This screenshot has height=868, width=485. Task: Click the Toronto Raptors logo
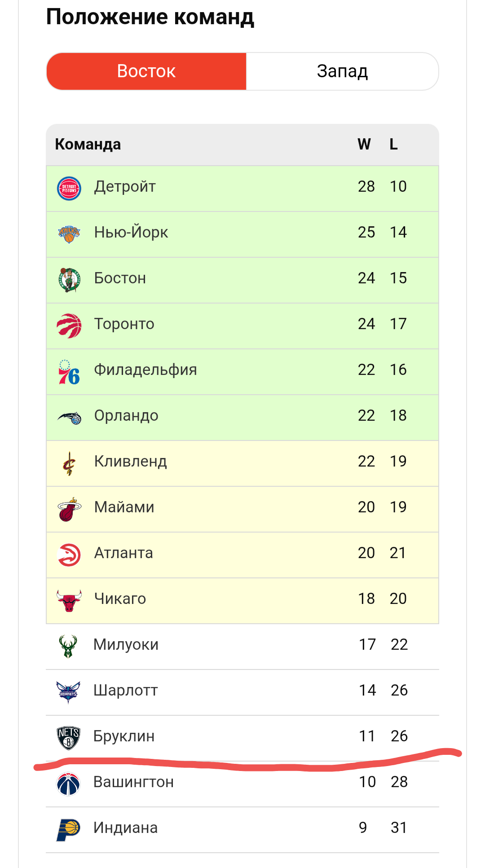[69, 326]
